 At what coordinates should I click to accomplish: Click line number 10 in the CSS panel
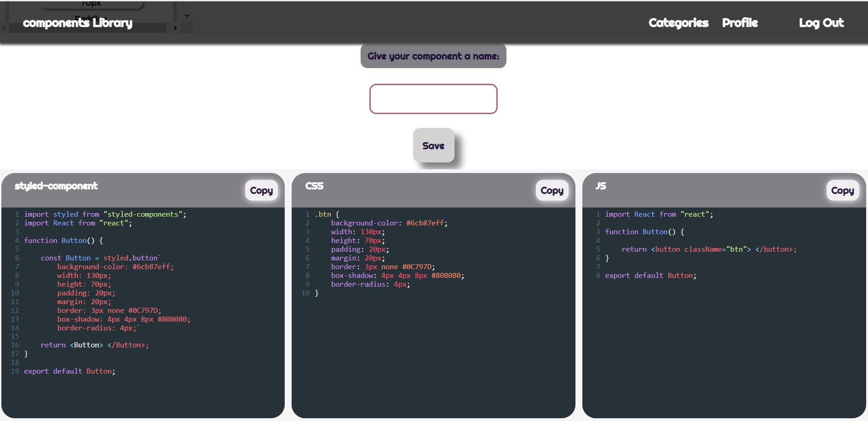pyautogui.click(x=305, y=293)
